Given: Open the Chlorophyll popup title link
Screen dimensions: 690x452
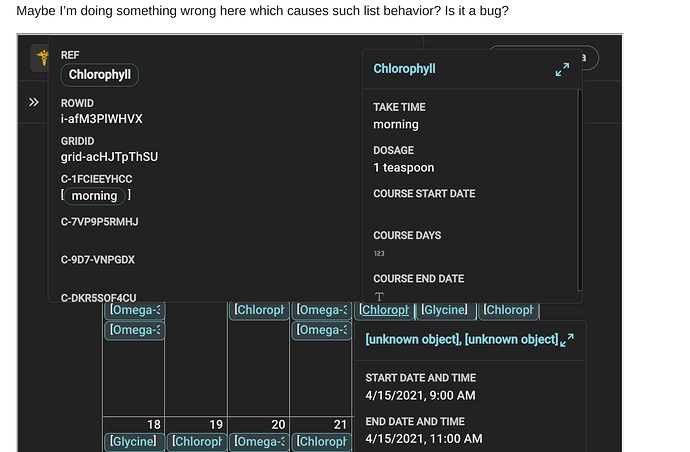Looking at the screenshot, I should tap(404, 69).
